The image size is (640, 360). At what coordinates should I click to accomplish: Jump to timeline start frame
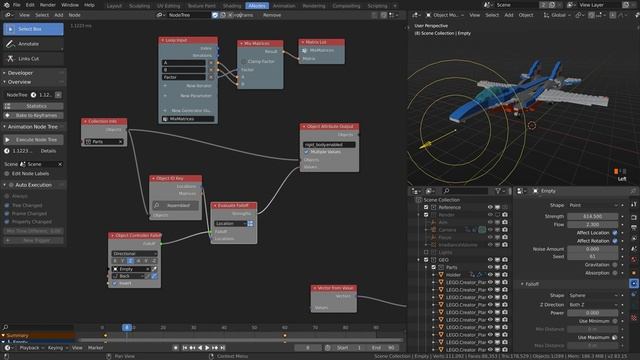184,348
